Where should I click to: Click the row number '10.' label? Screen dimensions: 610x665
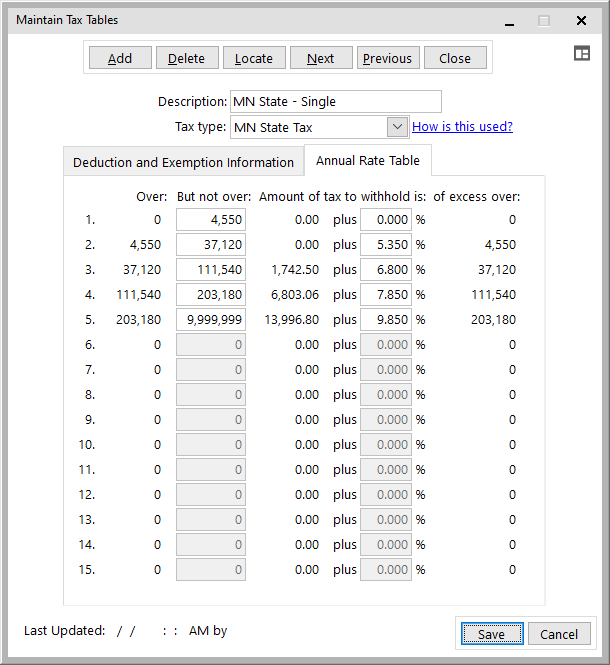pyautogui.click(x=87, y=445)
